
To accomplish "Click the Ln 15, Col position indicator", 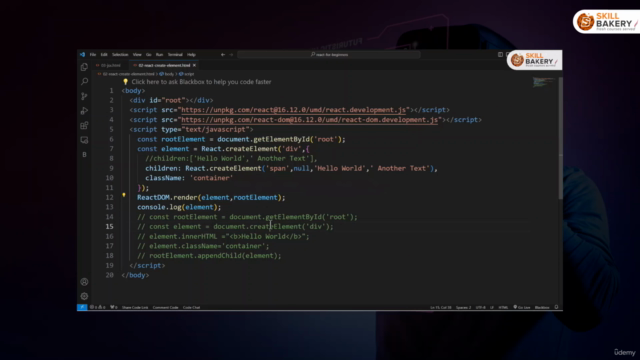I will 441,307.
